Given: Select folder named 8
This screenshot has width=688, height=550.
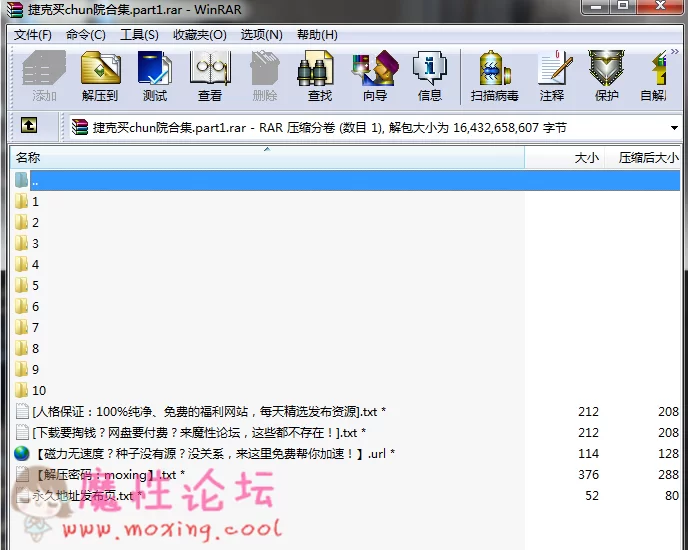Looking at the screenshot, I should pyautogui.click(x=36, y=349).
